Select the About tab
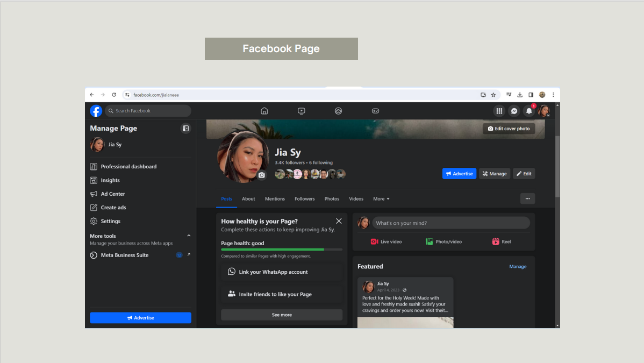Viewport: 644px width, 363px height. [248, 199]
